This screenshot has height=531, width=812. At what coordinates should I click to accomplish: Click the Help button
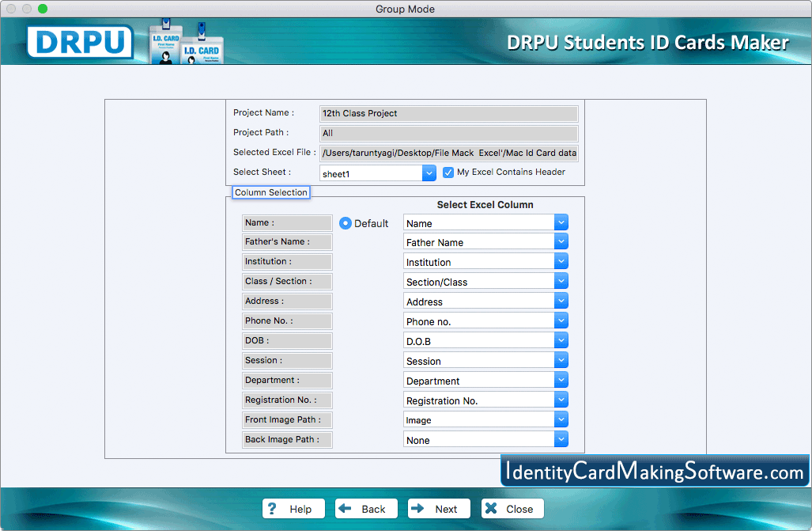coord(293,509)
